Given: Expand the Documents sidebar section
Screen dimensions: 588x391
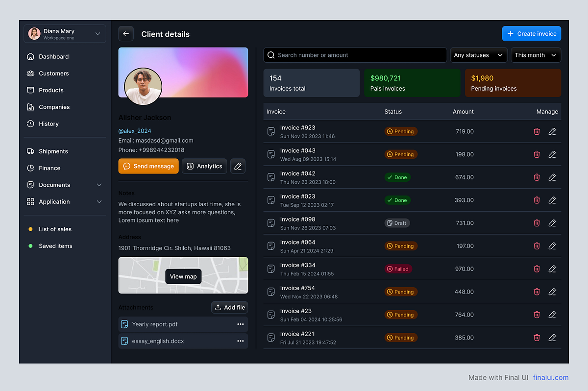Looking at the screenshot, I should coord(99,185).
